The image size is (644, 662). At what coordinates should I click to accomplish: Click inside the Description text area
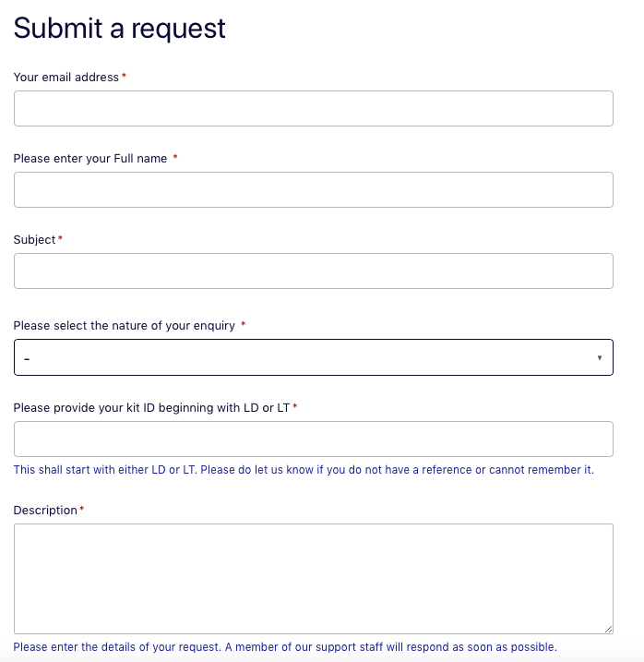313,579
